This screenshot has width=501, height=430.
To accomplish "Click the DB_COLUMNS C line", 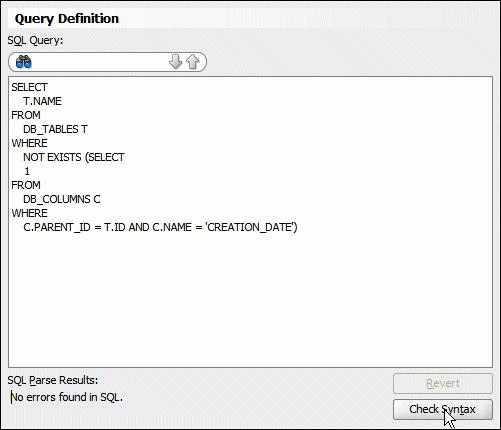I will pos(62,199).
